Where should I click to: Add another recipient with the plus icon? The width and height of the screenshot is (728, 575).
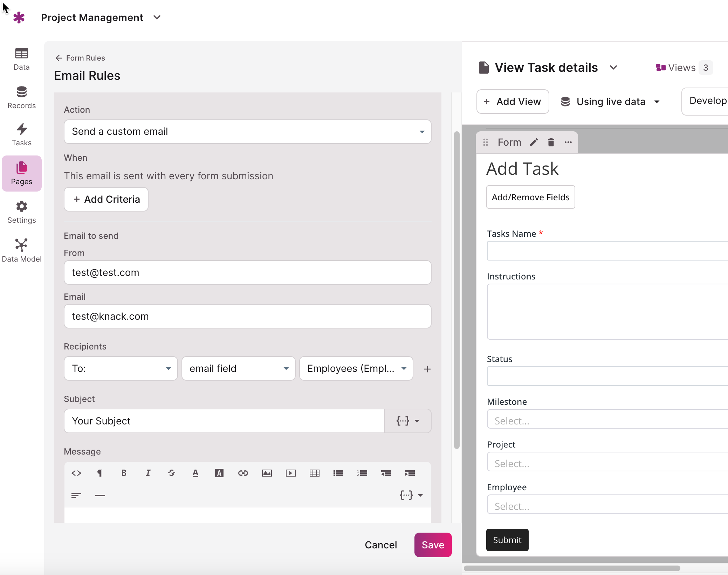tap(427, 369)
